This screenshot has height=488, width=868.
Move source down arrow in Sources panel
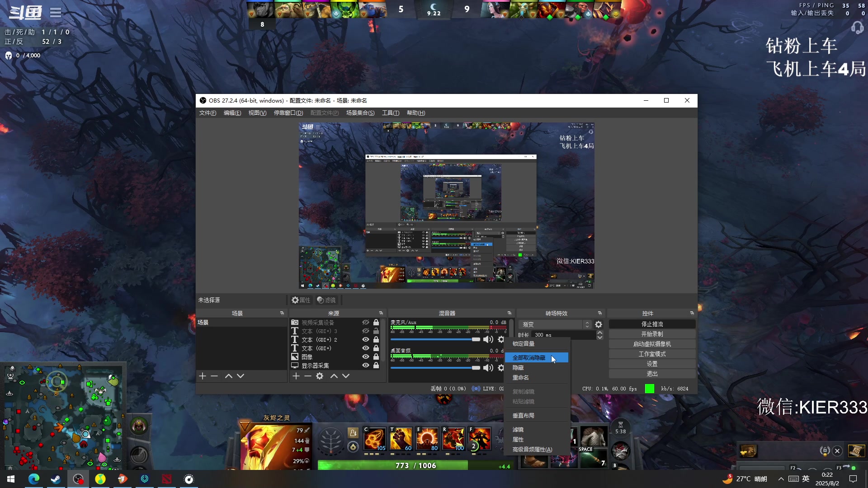click(346, 376)
